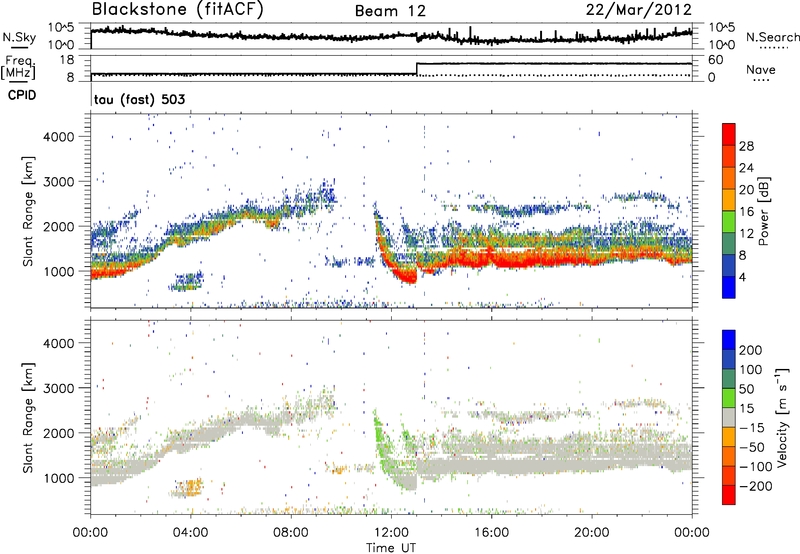The image size is (800, 554).
Task: Click the velocity panel Slant Range [km] label
Action: click(28, 417)
